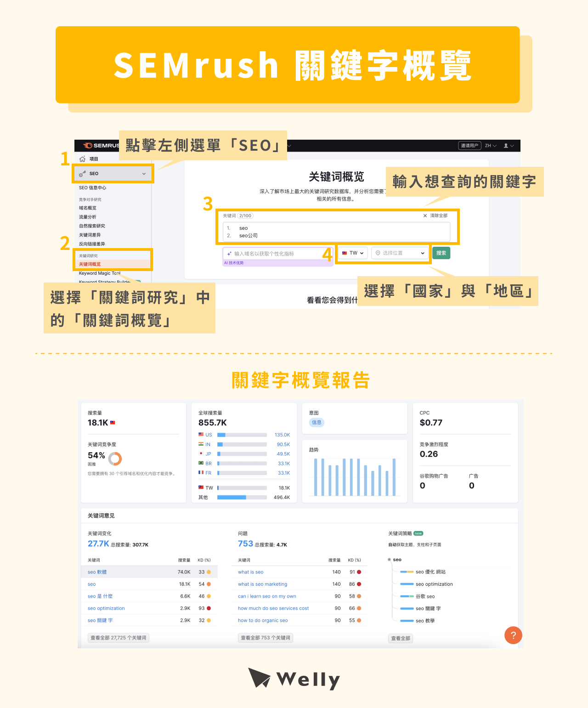This screenshot has height=708, width=588.
Task: Click the orange help question mark button
Action: click(x=513, y=635)
